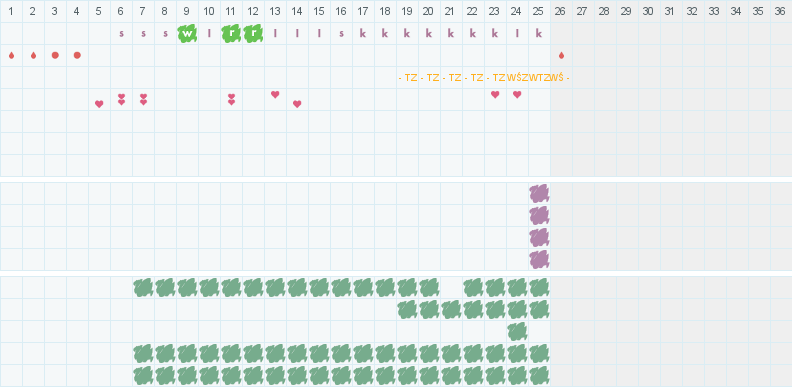Select the "s" letter on day 16

(341, 34)
